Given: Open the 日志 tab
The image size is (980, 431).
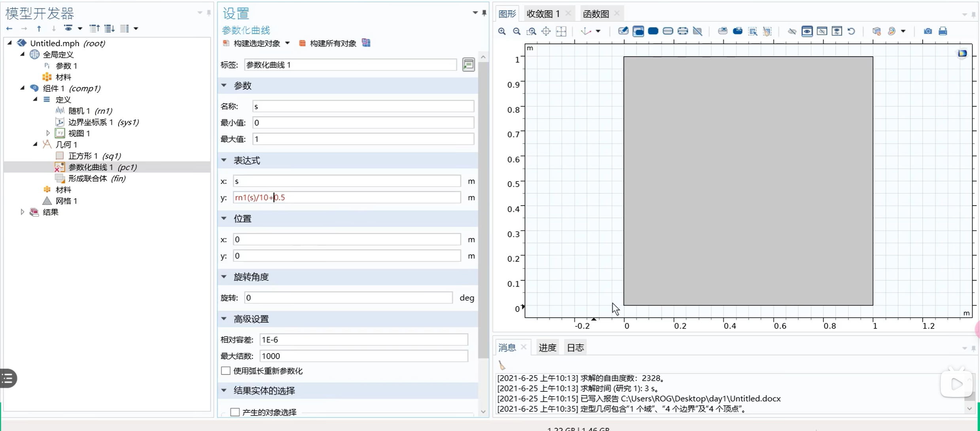Looking at the screenshot, I should coord(575,348).
